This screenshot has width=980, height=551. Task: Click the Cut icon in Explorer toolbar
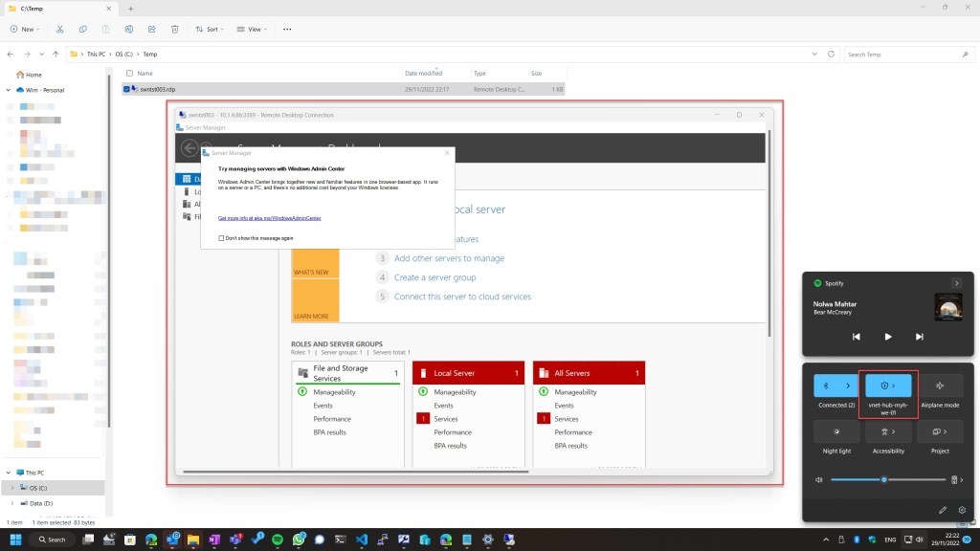click(x=60, y=30)
